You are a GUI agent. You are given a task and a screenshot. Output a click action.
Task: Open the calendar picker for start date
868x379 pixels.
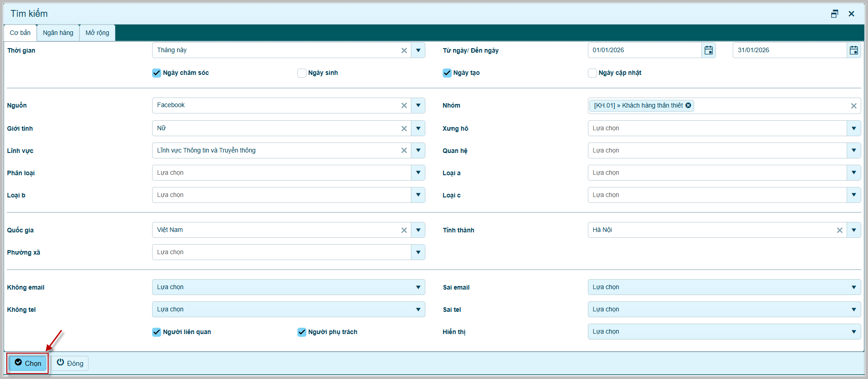tap(708, 50)
